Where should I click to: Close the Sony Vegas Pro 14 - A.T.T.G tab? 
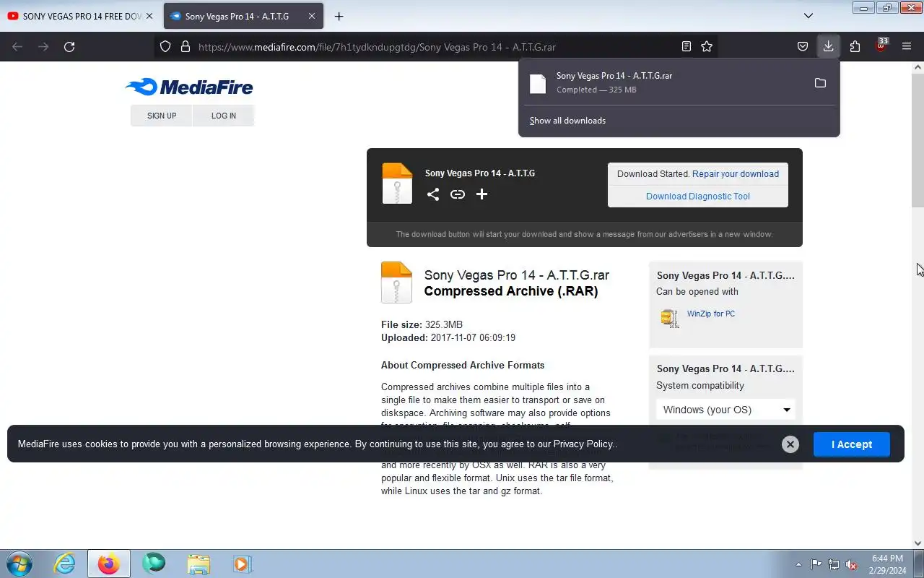(311, 16)
